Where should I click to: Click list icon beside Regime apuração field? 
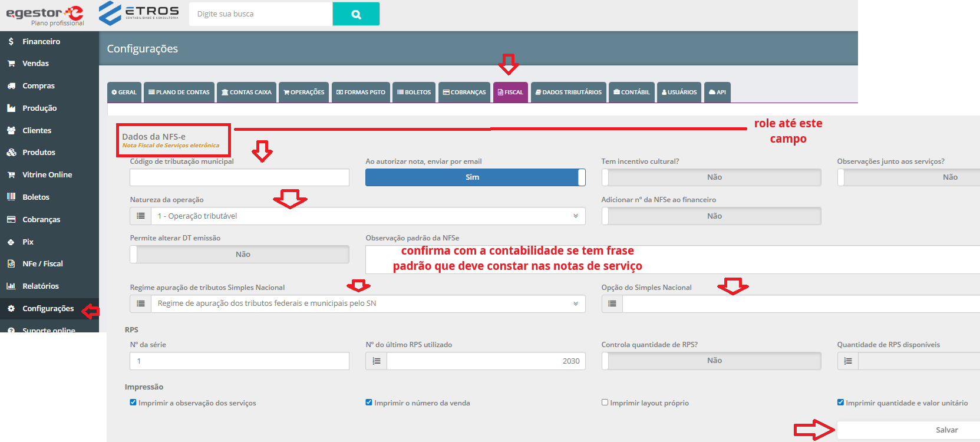click(140, 304)
